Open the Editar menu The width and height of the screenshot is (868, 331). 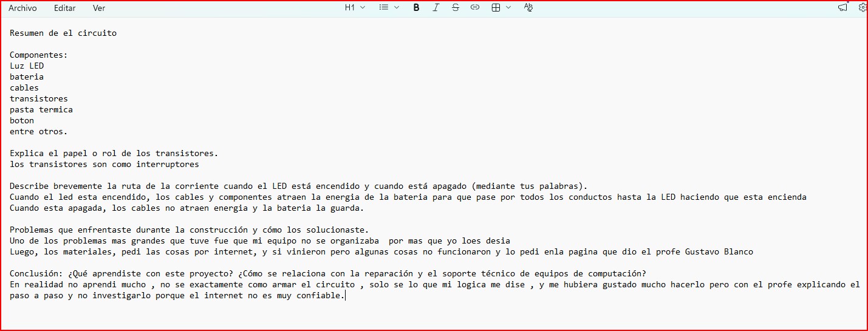pyautogui.click(x=65, y=8)
